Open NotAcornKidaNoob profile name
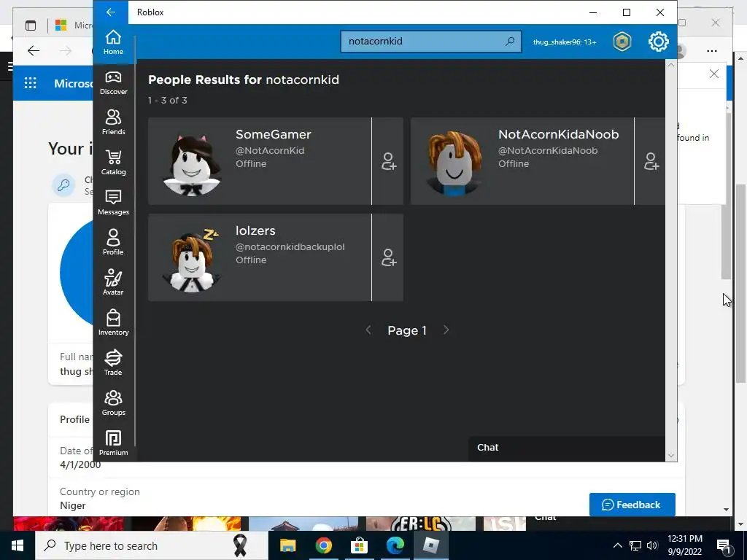747x560 pixels. point(558,134)
